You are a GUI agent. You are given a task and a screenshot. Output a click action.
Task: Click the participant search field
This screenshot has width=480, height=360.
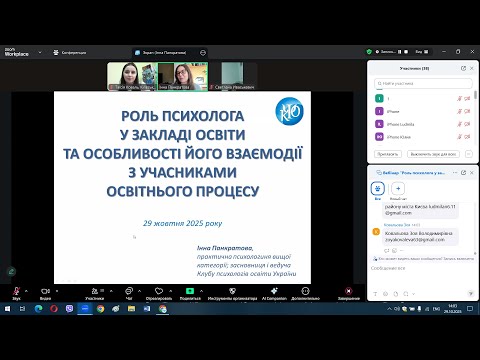(x=423, y=83)
